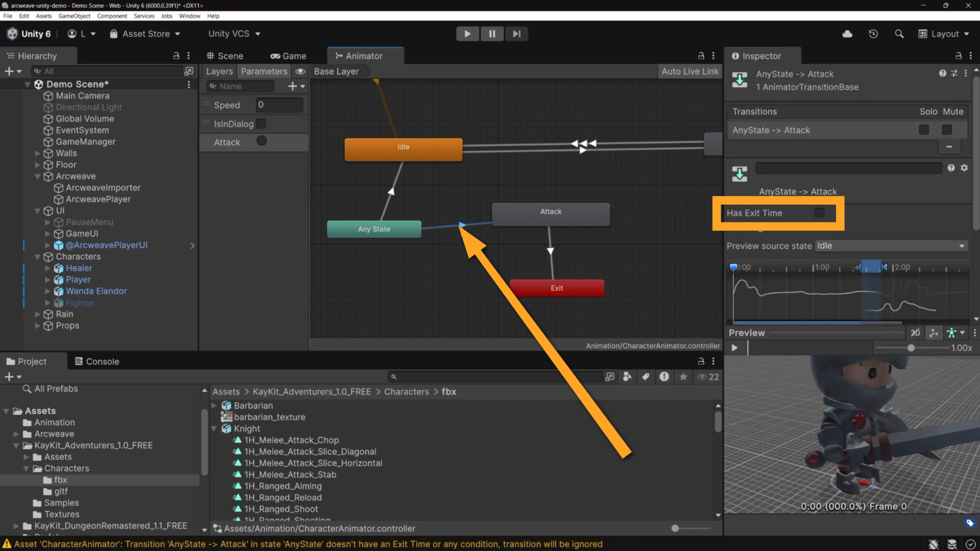
Task: Switch to the Console tab
Action: point(97,361)
